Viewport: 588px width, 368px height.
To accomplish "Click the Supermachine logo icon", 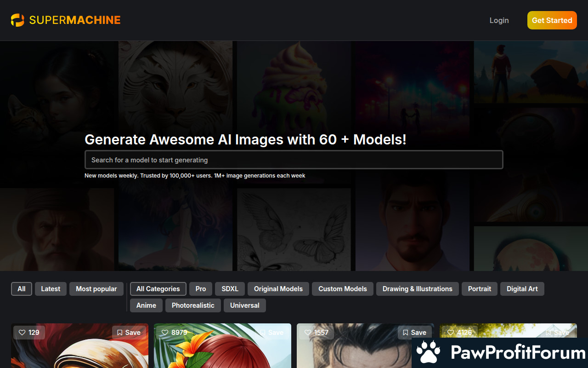I will tap(17, 20).
